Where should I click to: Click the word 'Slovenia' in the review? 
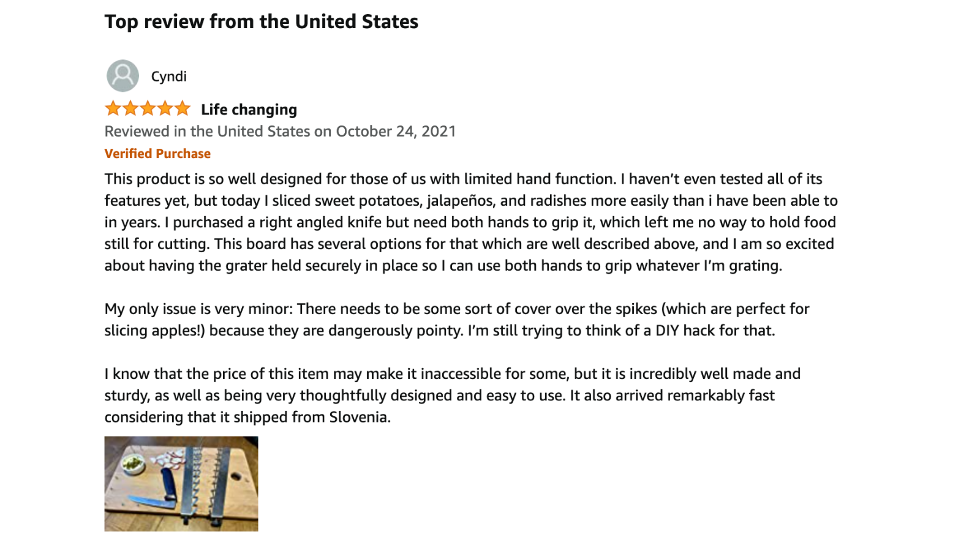(358, 418)
